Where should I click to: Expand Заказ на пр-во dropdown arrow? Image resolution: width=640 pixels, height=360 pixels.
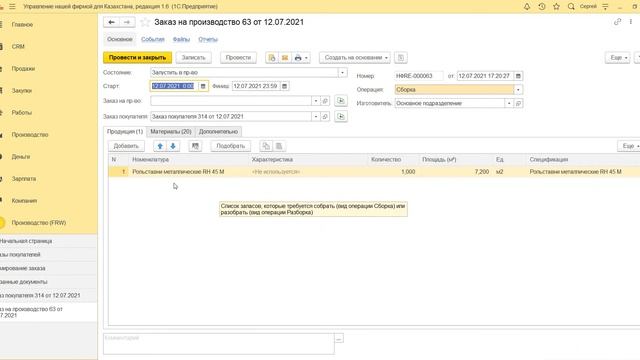pyautogui.click(x=316, y=101)
